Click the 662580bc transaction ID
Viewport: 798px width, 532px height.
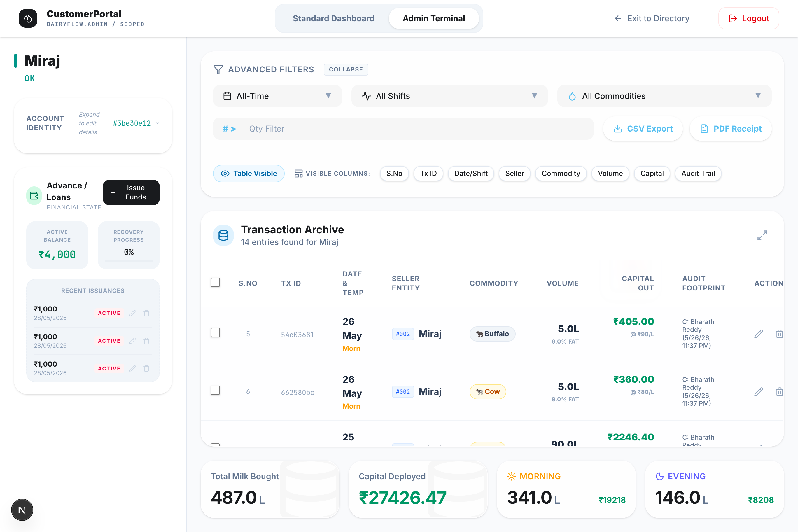point(297,393)
